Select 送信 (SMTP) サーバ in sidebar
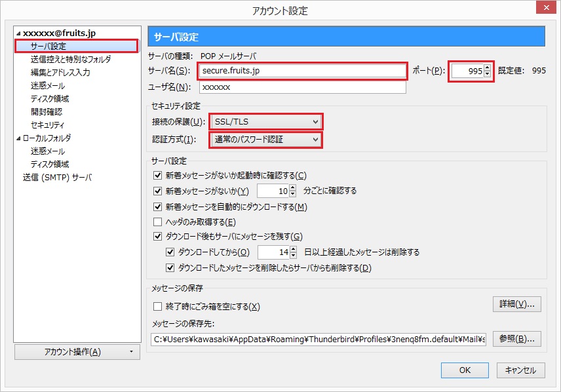This screenshot has height=392, width=561. 57,178
